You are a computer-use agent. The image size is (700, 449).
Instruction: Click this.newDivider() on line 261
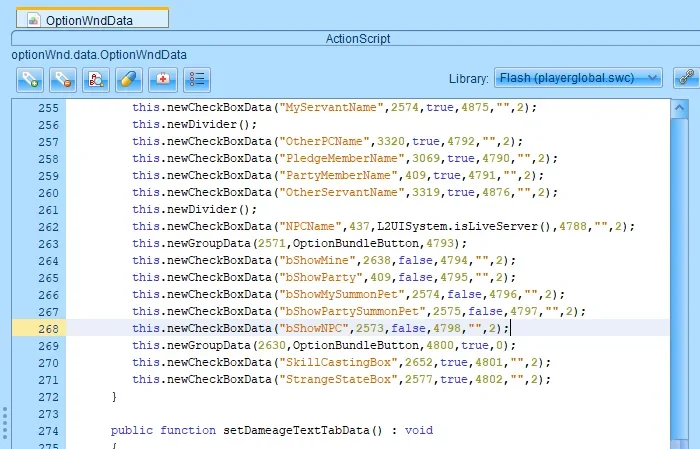194,209
